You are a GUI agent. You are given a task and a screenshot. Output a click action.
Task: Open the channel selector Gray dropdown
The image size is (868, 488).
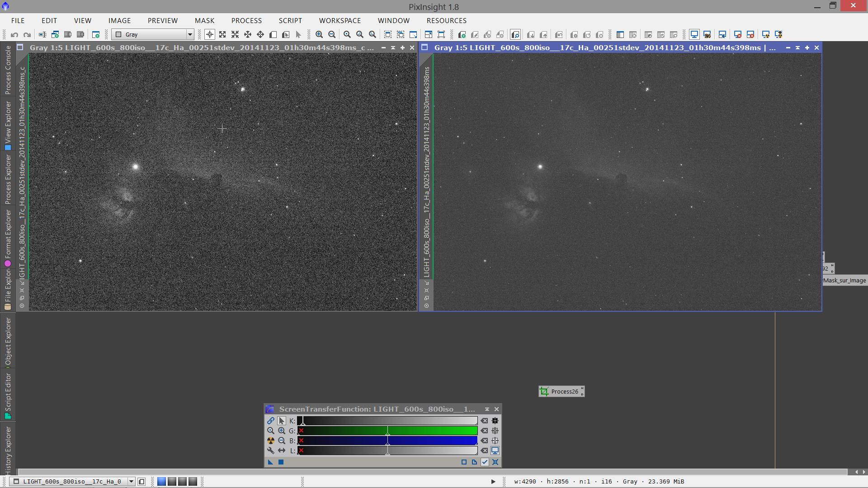[189, 34]
